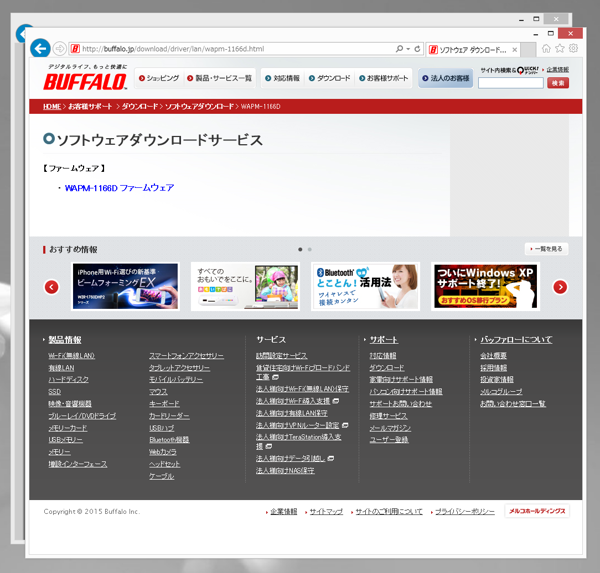Open 製品・サービス一覧 in the top navigation

(x=219, y=78)
